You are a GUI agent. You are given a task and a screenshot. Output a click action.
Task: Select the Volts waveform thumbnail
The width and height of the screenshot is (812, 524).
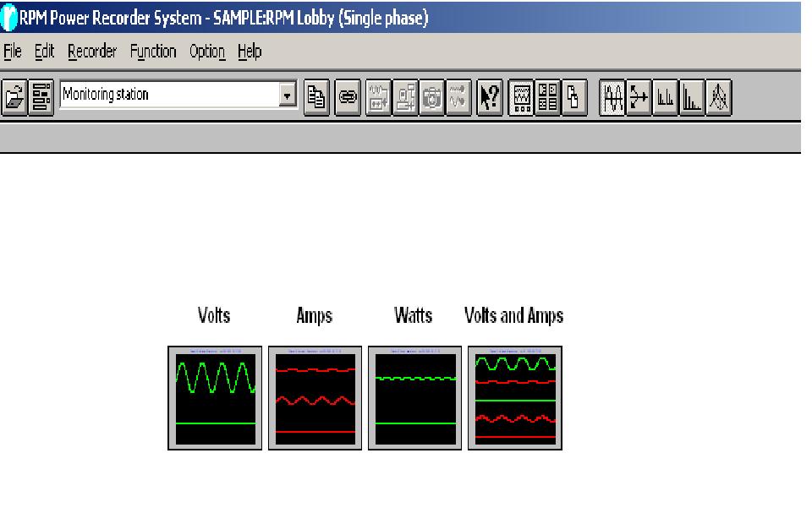215,398
